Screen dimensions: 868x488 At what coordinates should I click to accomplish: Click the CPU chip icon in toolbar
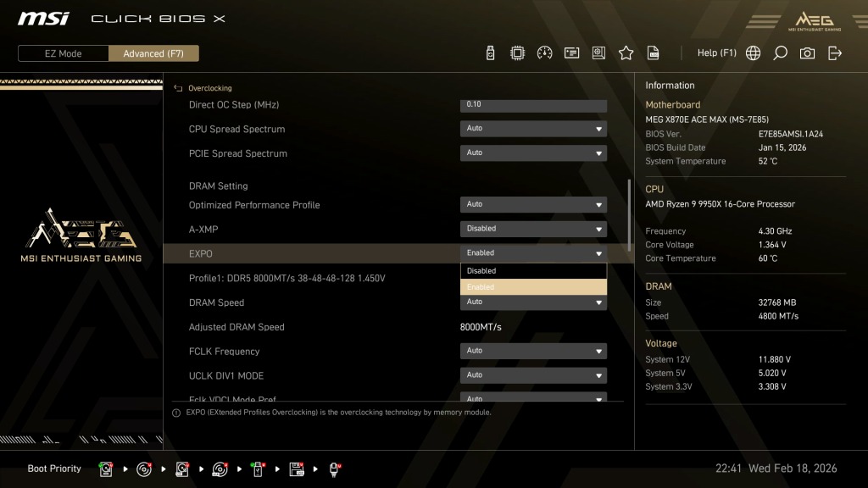(x=517, y=53)
